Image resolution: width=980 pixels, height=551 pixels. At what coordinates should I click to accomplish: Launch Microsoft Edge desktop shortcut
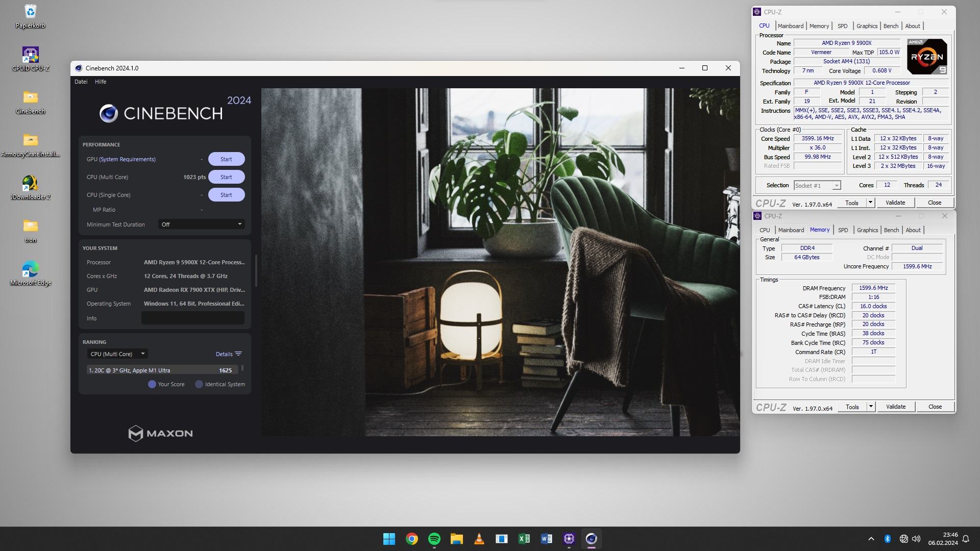pos(30,273)
